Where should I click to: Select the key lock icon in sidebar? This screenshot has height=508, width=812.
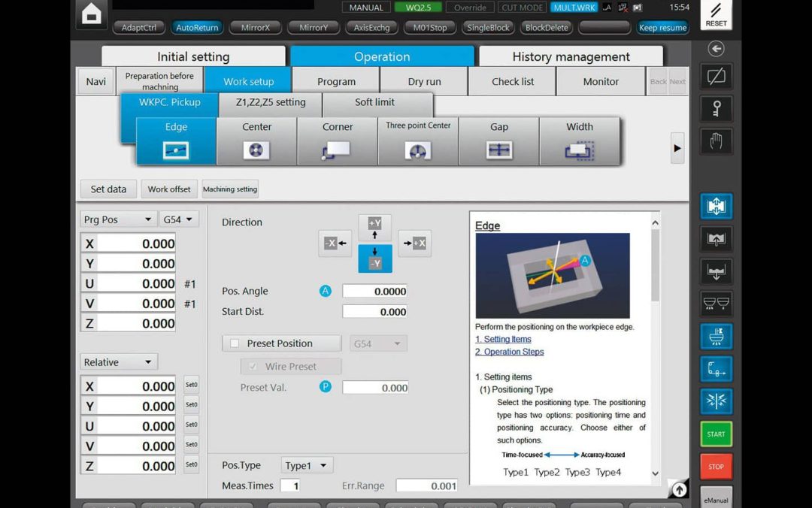click(717, 108)
